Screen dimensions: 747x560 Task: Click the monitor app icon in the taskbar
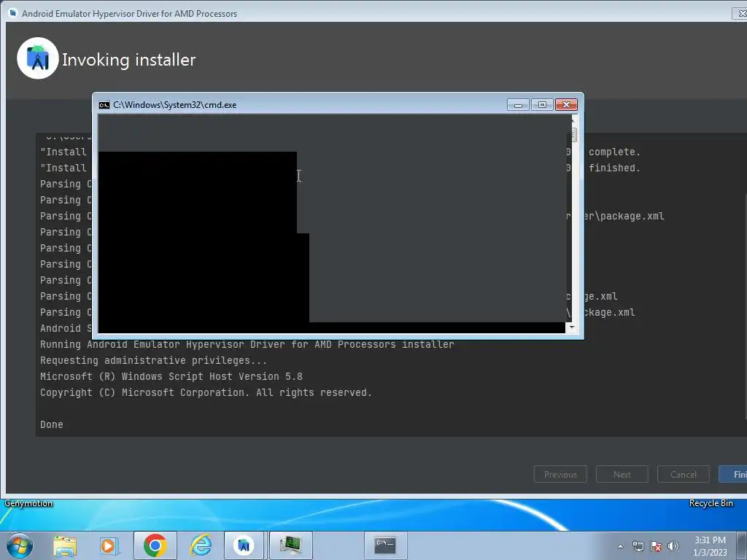[290, 545]
